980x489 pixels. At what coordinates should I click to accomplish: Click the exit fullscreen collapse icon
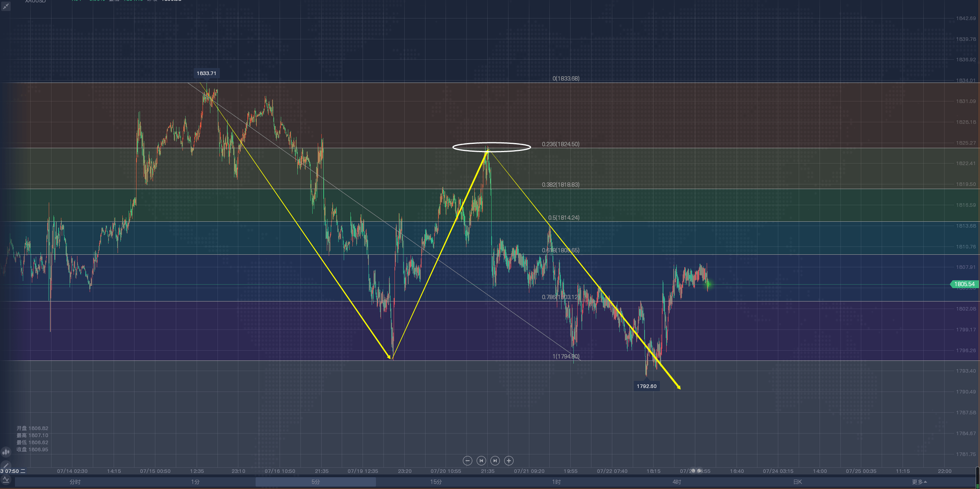[6, 7]
